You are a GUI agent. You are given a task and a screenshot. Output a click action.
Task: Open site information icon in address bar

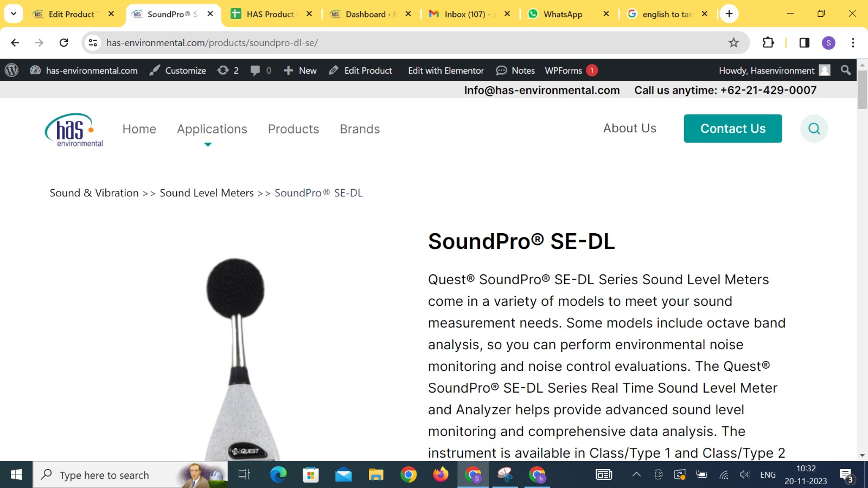click(93, 42)
